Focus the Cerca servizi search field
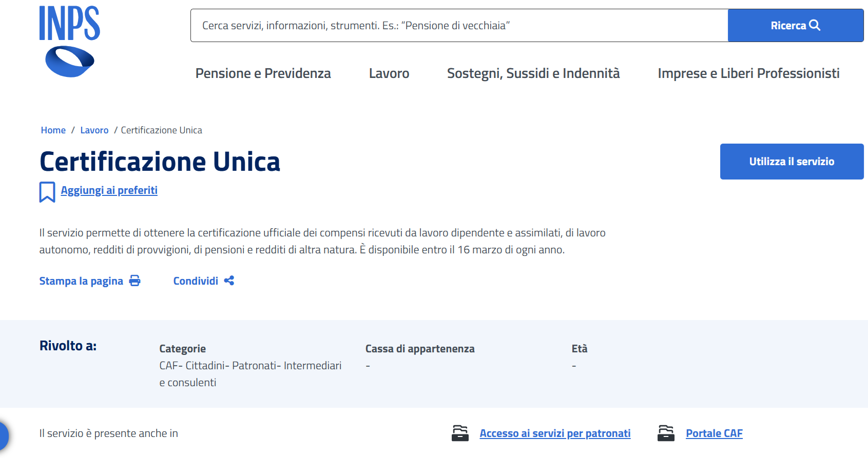868x458 pixels. (x=459, y=25)
